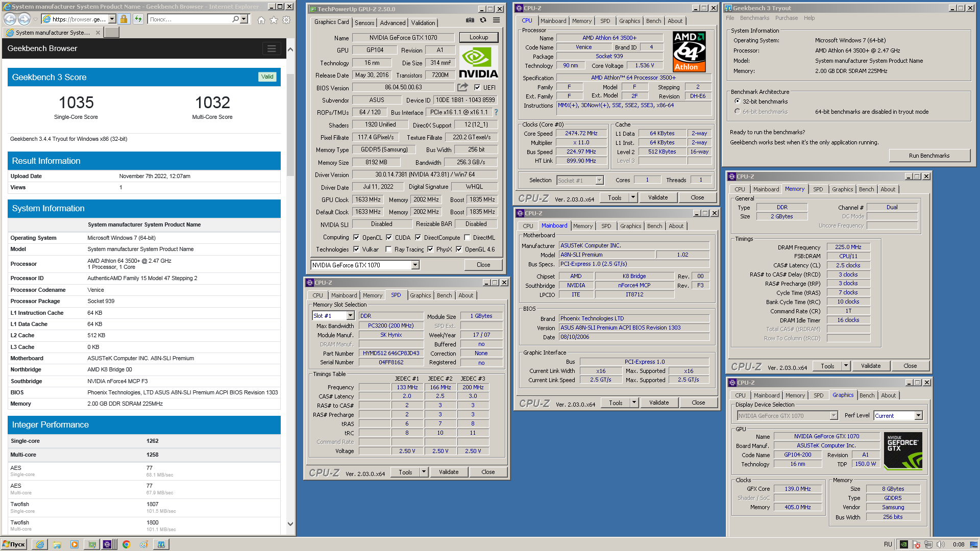Toggle the DirectCompute checkbox
Viewport: 980px width, 551px height.
pyautogui.click(x=418, y=237)
